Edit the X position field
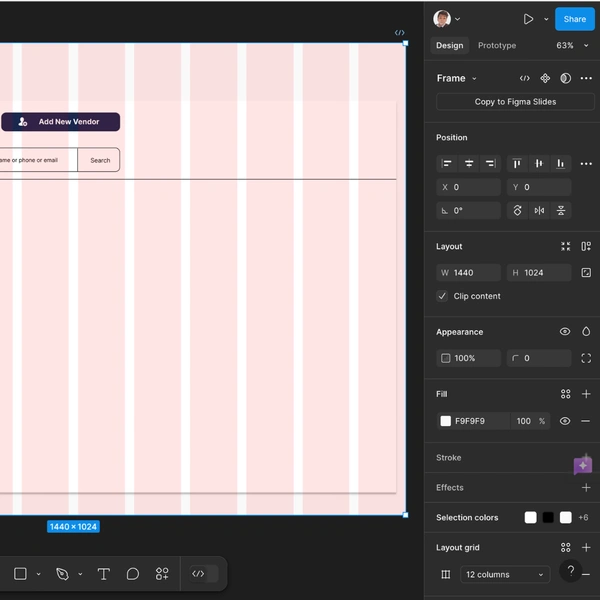 point(468,187)
